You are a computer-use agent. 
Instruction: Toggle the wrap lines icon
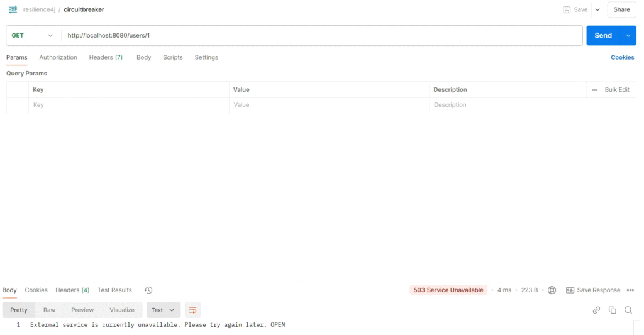192,310
